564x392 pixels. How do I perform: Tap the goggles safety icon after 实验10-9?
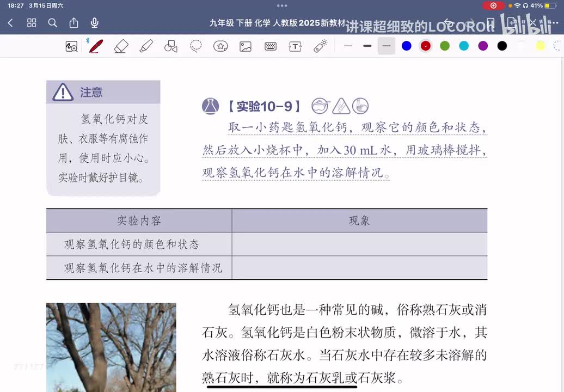point(321,106)
